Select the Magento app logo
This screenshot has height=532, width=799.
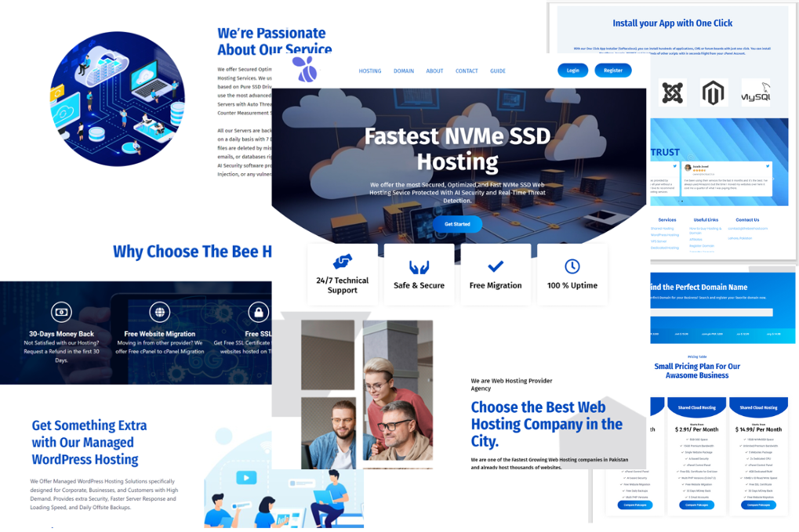[x=714, y=93]
